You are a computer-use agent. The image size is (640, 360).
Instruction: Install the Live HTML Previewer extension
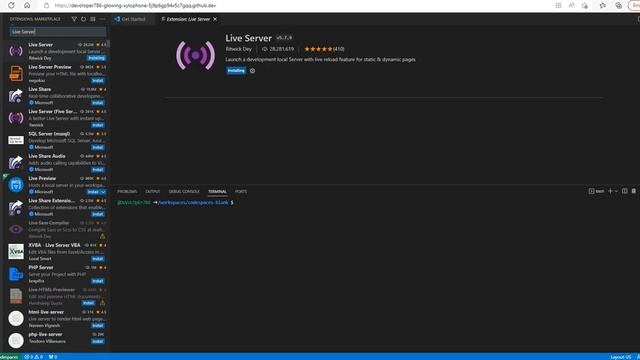[x=89, y=303]
